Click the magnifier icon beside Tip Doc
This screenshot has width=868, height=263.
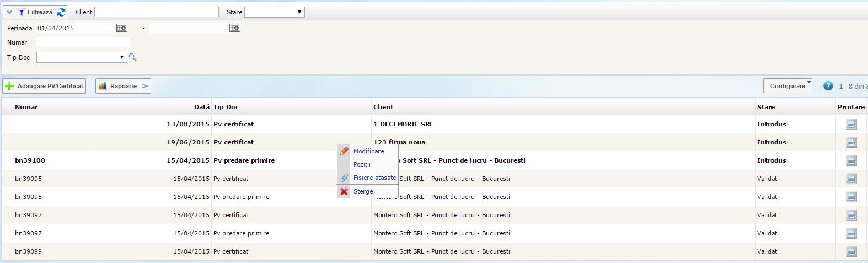point(132,57)
